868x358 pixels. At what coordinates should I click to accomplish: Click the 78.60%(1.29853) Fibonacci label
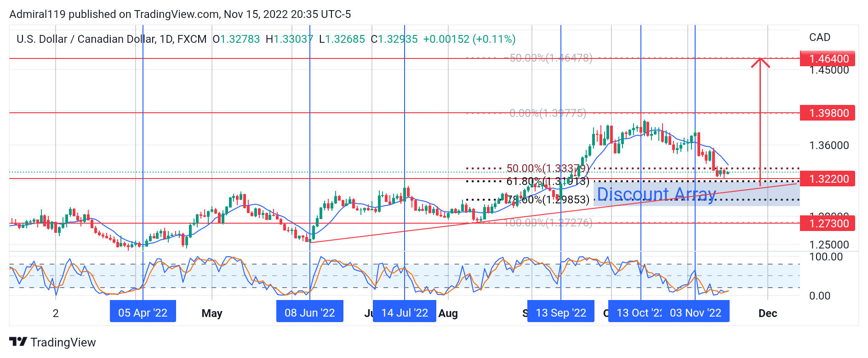[x=548, y=200]
